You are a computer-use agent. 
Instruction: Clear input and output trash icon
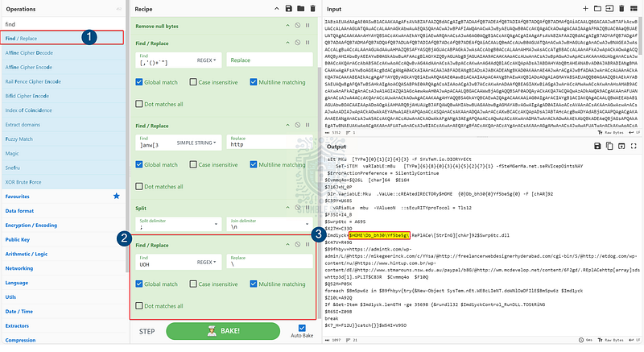621,9
